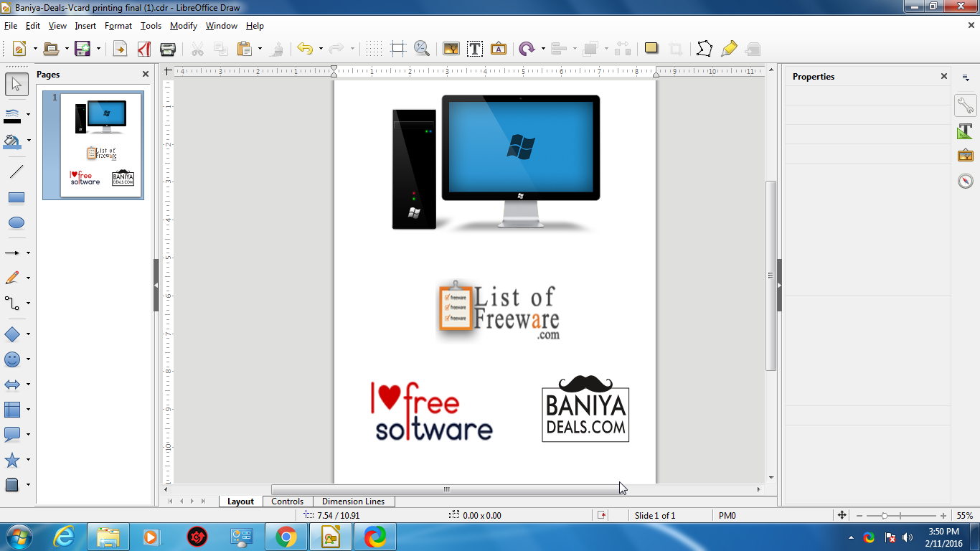
Task: Open Internet Explorer from the taskbar
Action: (64, 537)
